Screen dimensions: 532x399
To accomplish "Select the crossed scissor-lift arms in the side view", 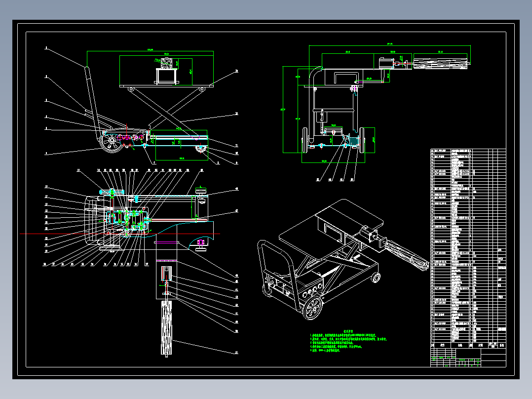I will tap(166, 112).
